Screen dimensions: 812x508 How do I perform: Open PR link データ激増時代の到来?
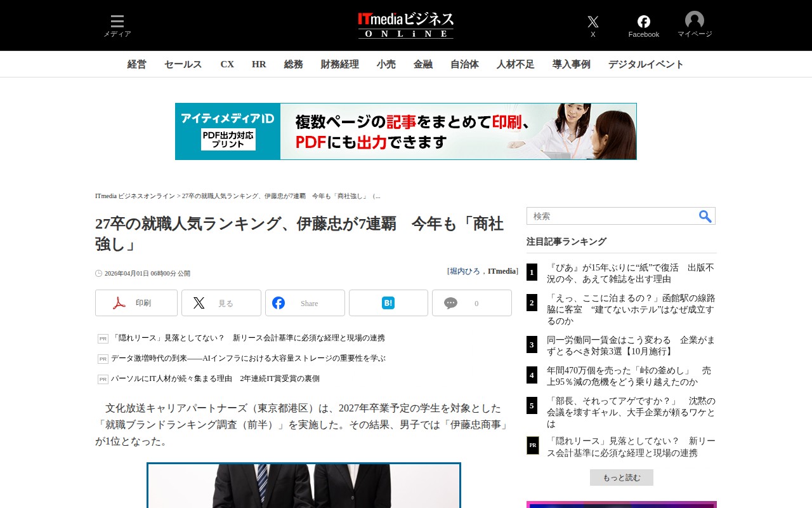click(x=248, y=358)
